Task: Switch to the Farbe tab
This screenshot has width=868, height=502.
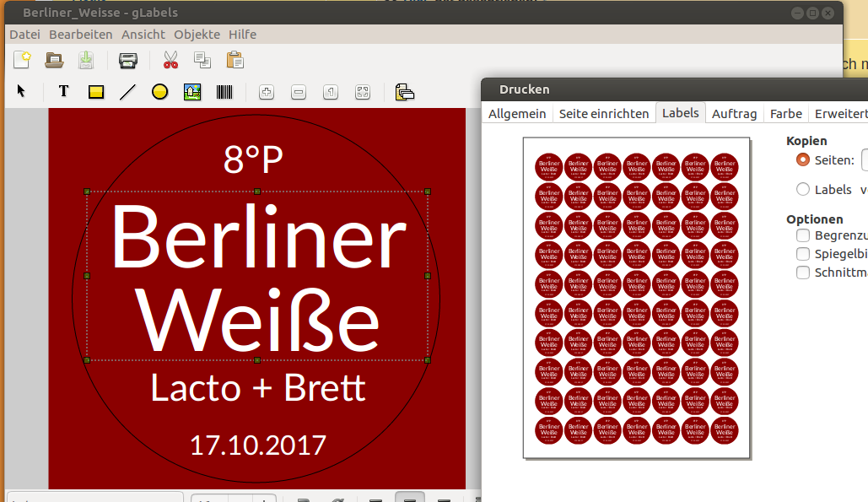Action: [x=785, y=113]
